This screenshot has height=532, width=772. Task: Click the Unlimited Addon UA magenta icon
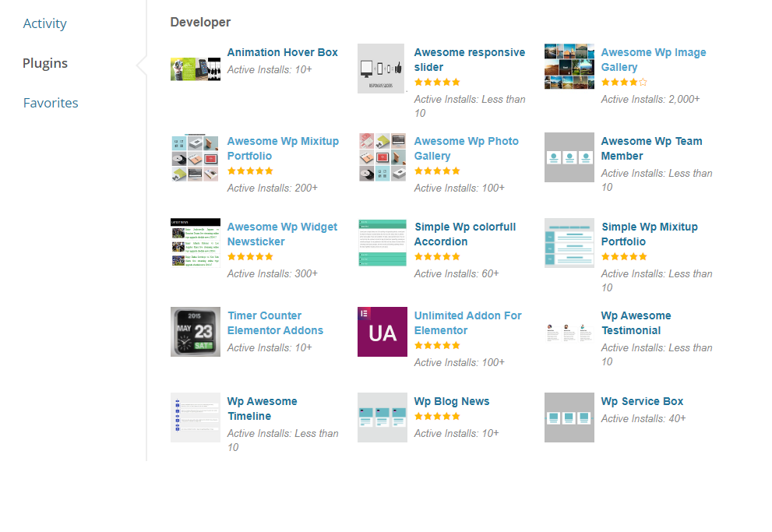coord(382,332)
